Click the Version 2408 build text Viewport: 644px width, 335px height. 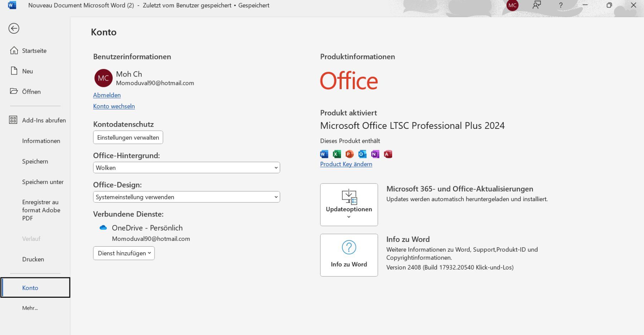450,267
